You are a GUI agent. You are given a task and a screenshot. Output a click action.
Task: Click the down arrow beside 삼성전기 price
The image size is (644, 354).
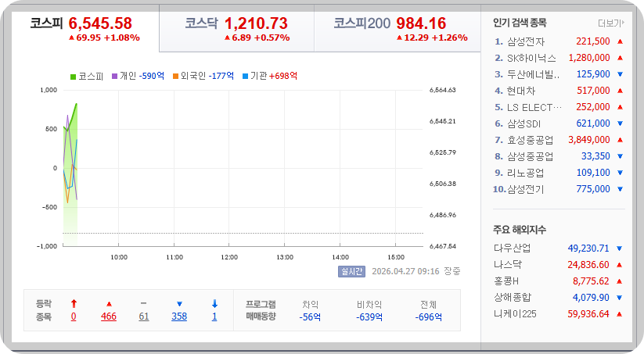pos(621,189)
